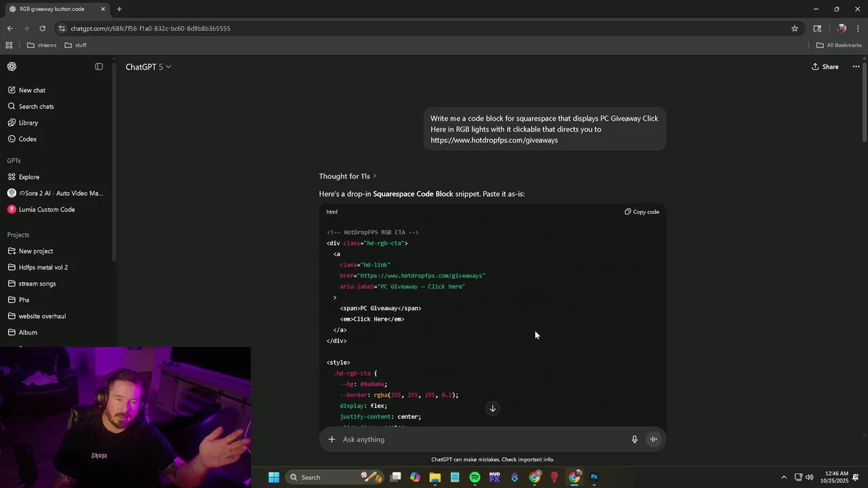Collapse the sidebar with the panel icon

[99, 66]
